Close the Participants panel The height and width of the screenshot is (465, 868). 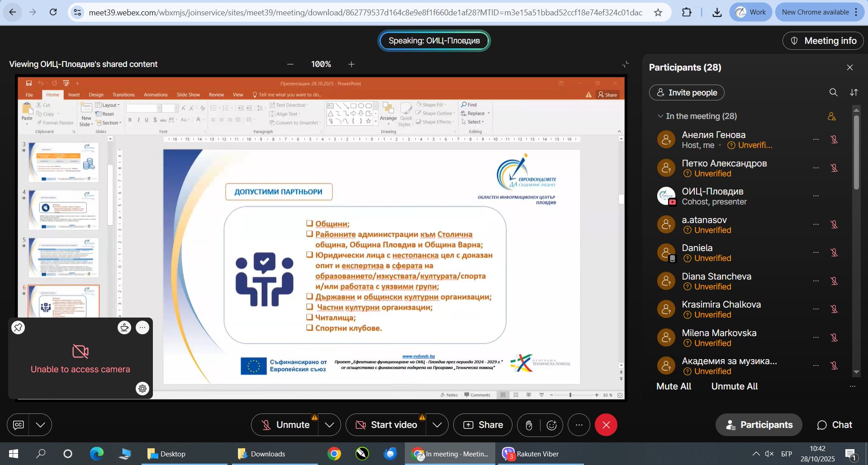[849, 67]
